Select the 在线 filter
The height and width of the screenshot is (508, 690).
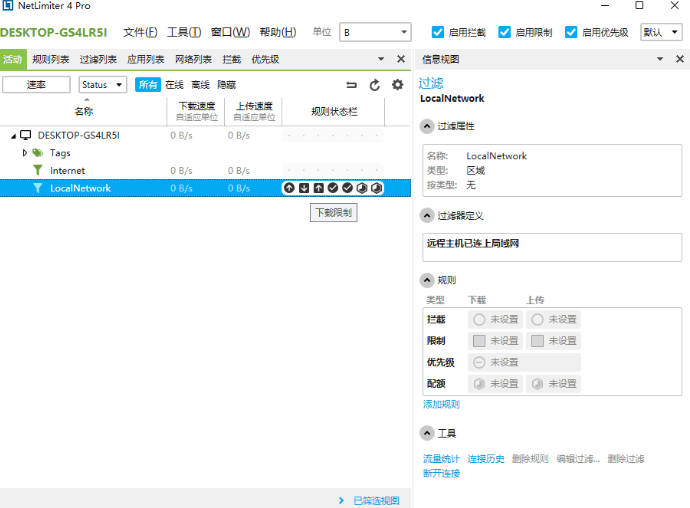click(174, 85)
